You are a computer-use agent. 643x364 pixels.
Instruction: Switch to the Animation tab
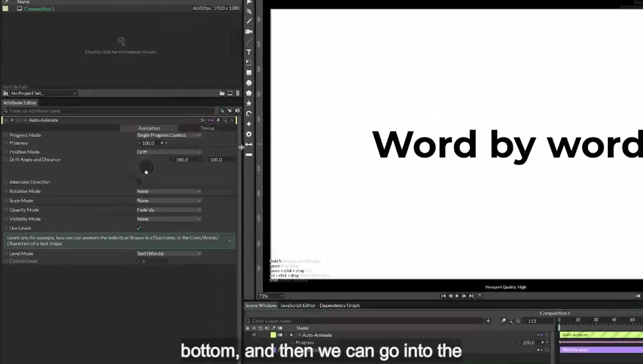point(149,128)
